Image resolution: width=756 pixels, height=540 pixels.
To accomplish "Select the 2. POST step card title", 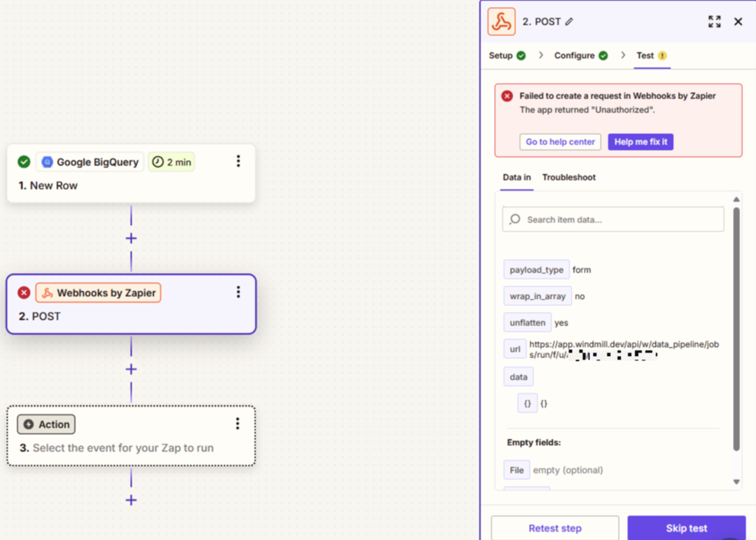I will click(40, 316).
